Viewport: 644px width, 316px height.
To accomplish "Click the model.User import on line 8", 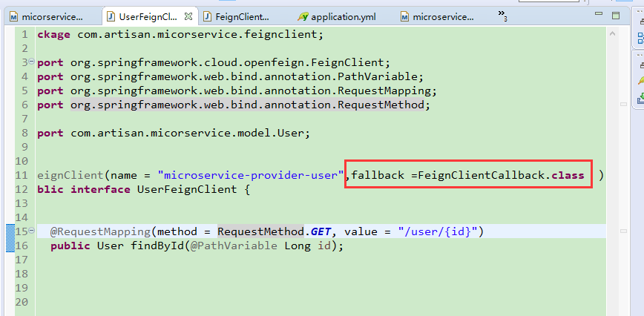I will pos(271,133).
